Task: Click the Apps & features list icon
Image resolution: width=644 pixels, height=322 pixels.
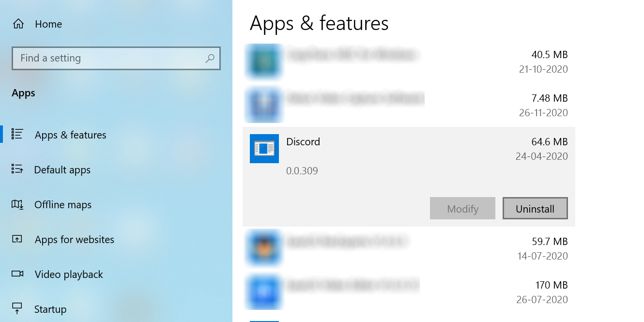Action: tap(17, 134)
